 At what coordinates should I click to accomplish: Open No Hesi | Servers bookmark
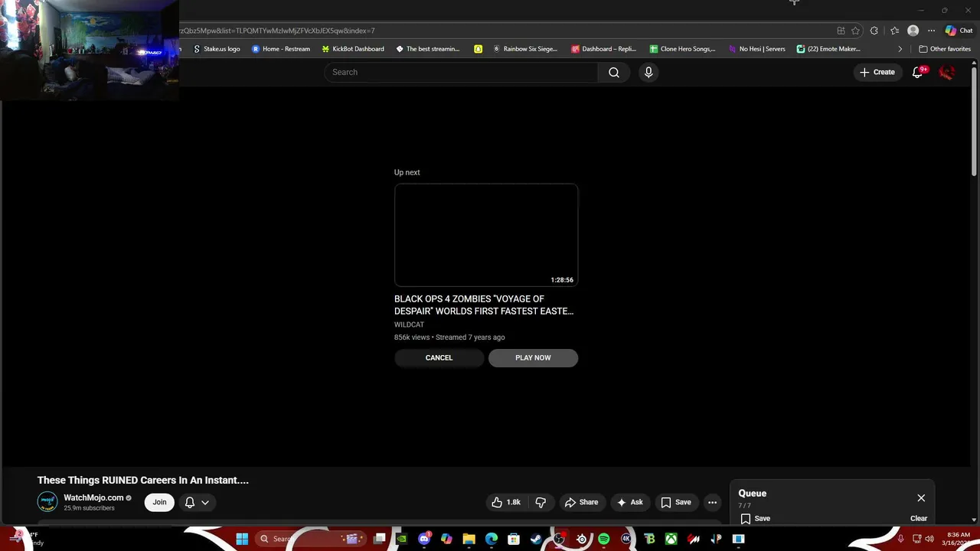point(757,49)
